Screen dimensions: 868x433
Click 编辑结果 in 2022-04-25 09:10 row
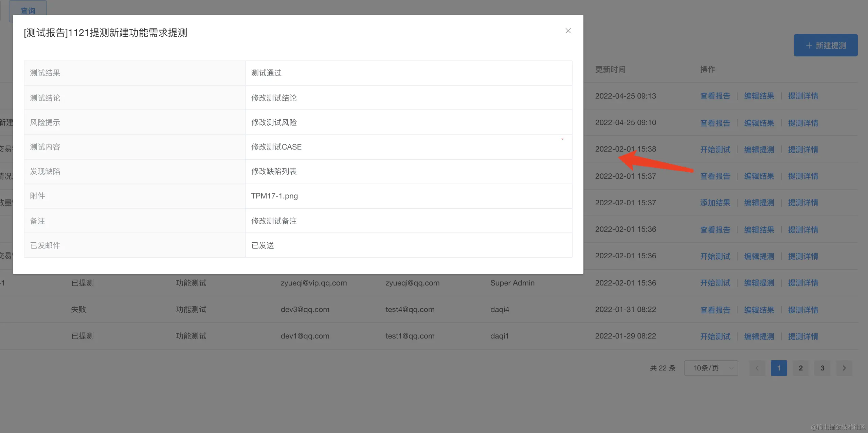759,123
